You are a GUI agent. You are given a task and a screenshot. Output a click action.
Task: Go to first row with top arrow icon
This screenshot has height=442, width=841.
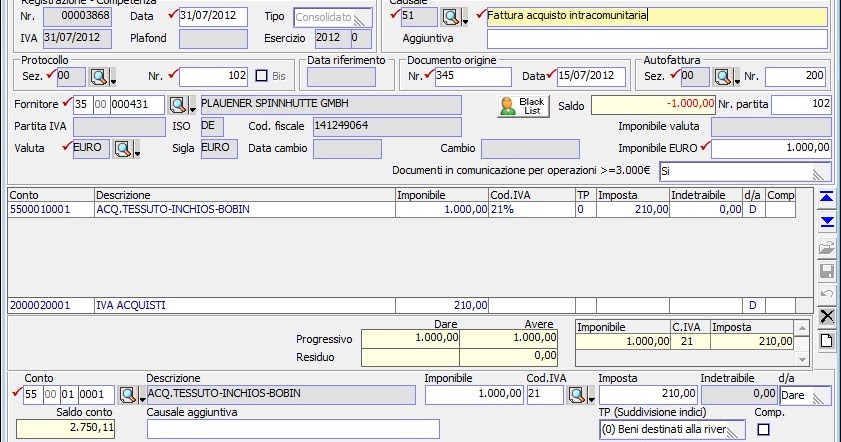tap(827, 198)
